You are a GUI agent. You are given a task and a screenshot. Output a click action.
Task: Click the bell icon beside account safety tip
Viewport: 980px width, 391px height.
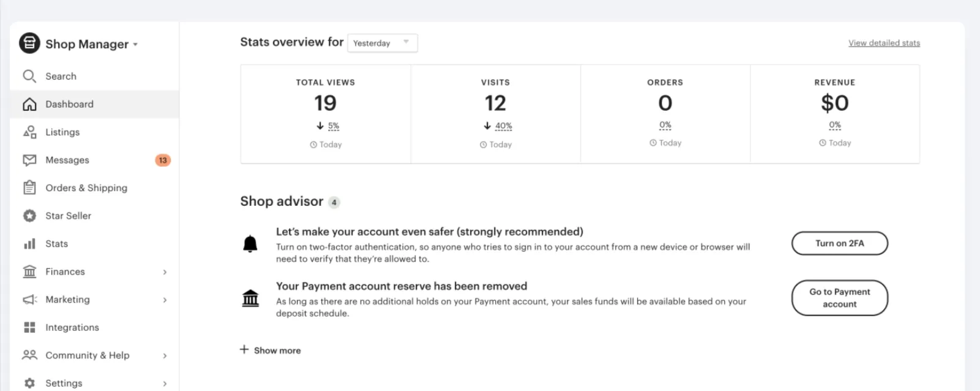[250, 244]
